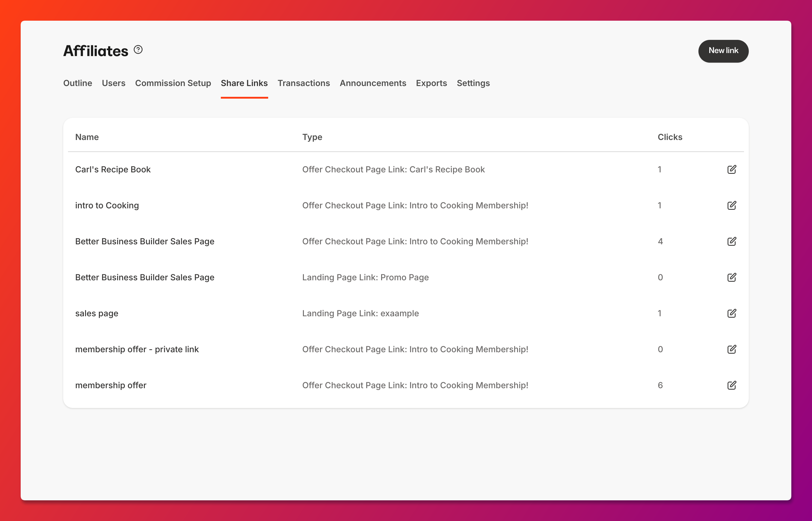Edit the intro to Cooking link
This screenshot has width=812, height=521.
[731, 205]
